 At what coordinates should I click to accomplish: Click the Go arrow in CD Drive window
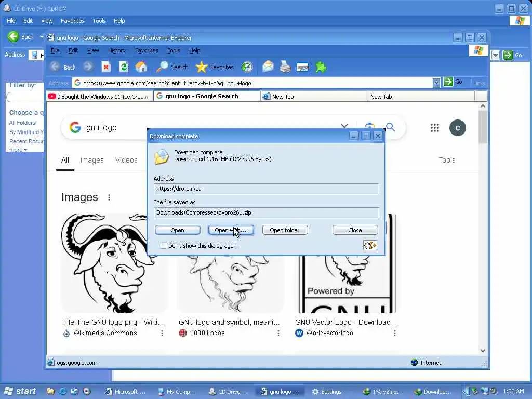pyautogui.click(x=508, y=55)
